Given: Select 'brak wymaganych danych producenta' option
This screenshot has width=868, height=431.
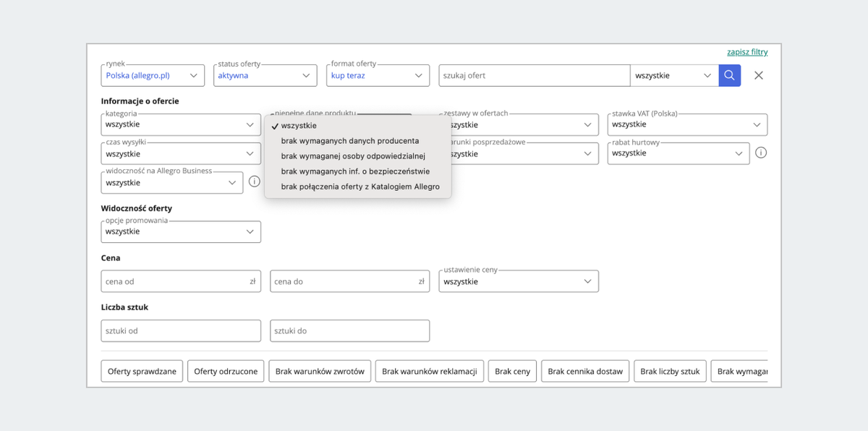Looking at the screenshot, I should (350, 140).
